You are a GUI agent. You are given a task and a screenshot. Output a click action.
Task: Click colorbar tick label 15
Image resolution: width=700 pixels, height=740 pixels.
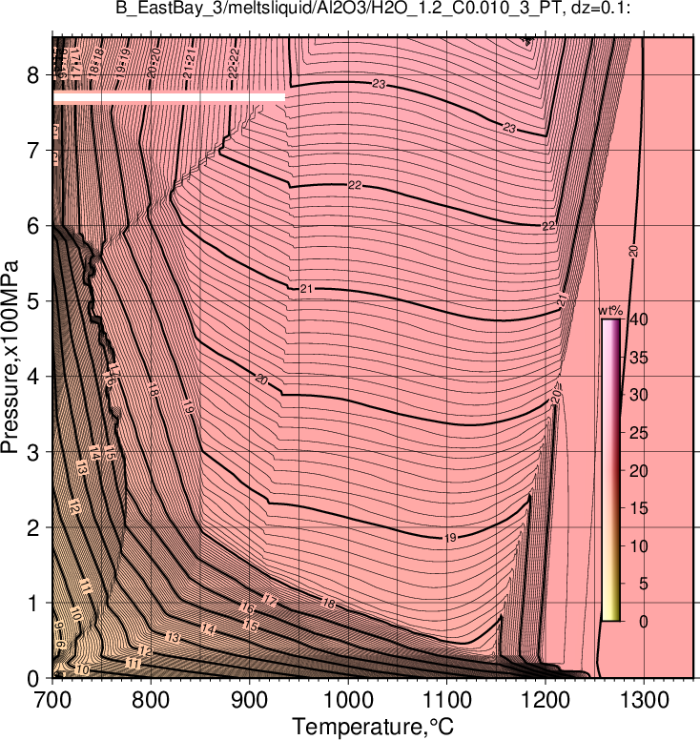point(639,508)
